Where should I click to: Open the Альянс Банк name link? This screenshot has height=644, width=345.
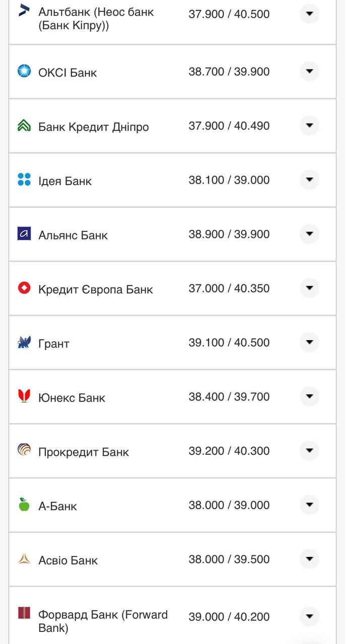coord(73,235)
